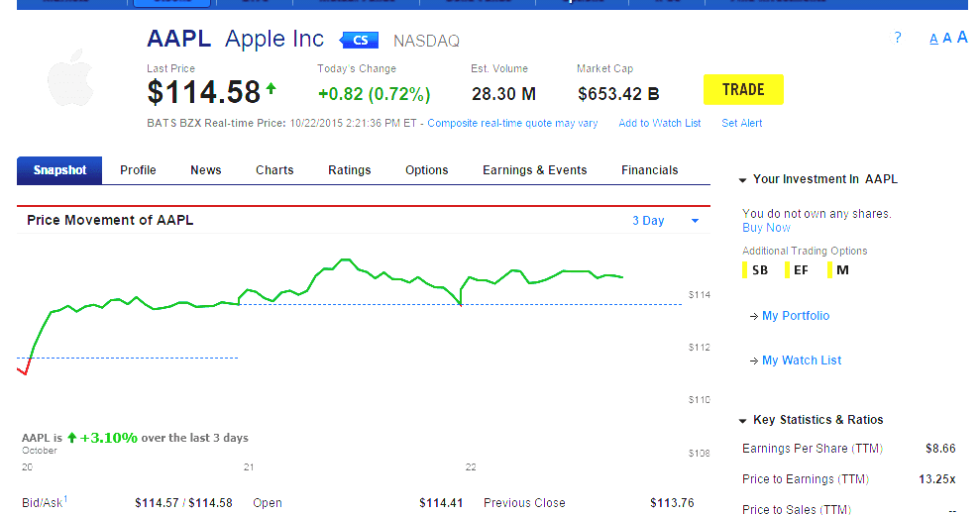Viewport: 980px width, 515px height.
Task: Switch to the Charts tab
Action: (x=274, y=170)
